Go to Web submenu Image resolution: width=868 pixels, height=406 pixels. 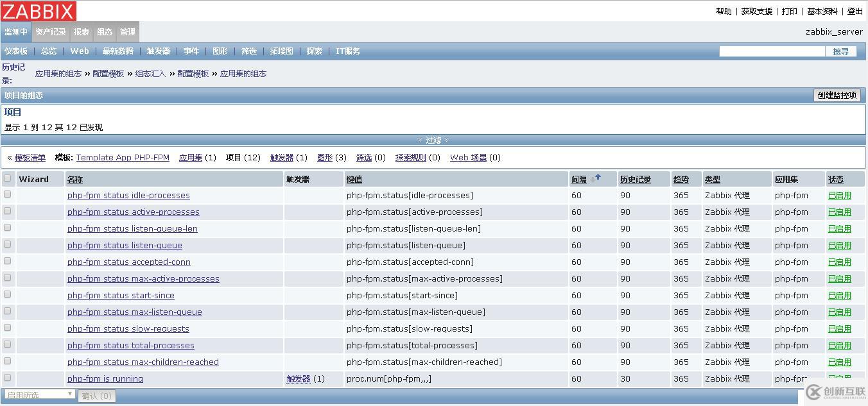[80, 51]
